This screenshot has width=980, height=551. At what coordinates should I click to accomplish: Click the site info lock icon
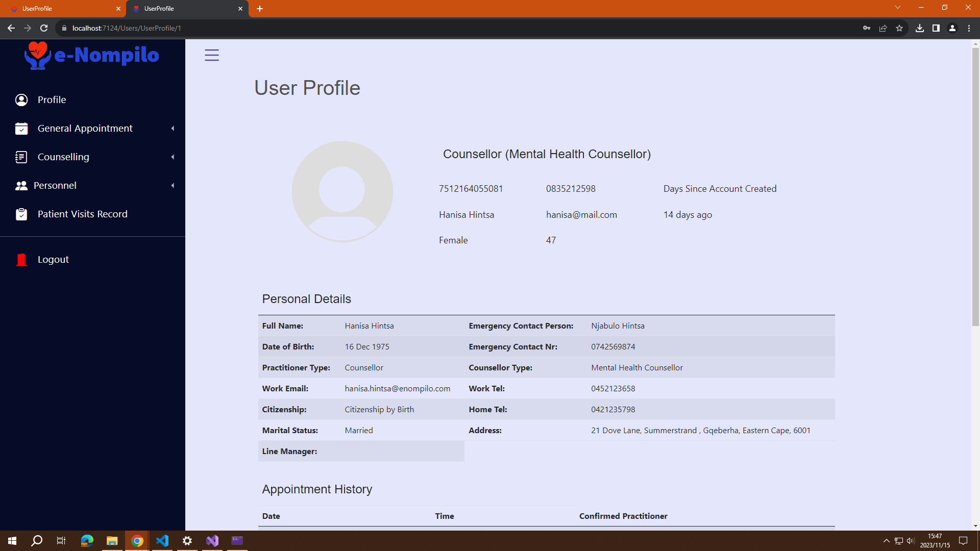pos(64,28)
